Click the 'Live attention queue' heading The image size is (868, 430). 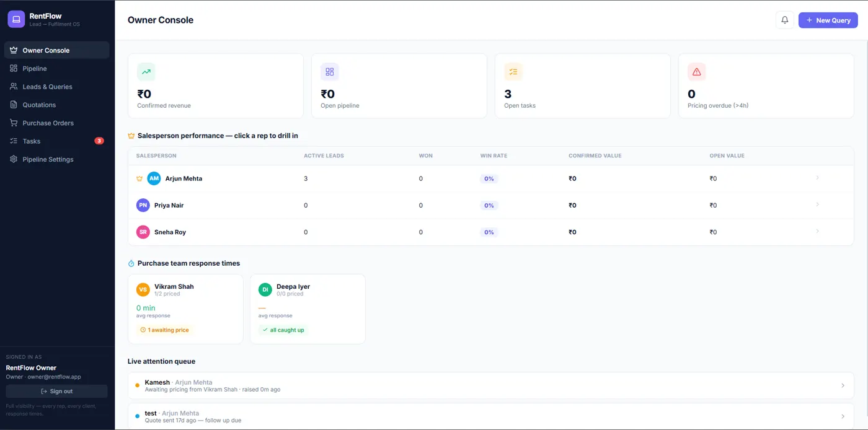coord(161,361)
